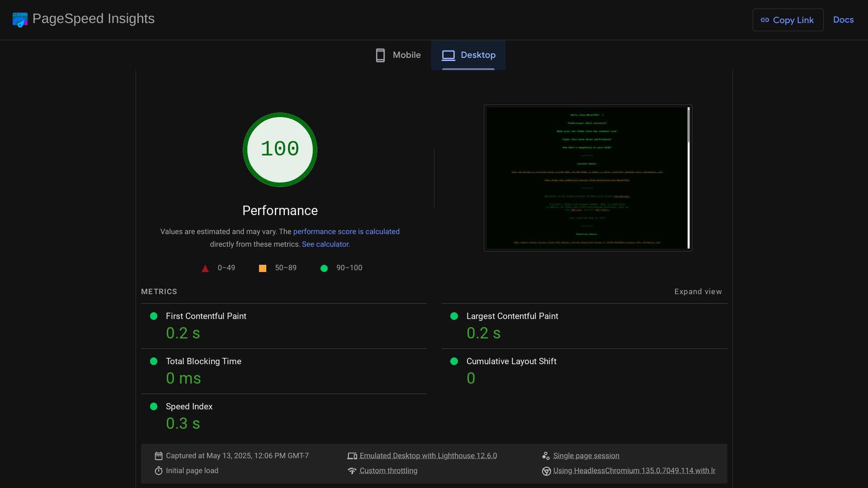This screenshot has height=488, width=868.
Task: Click the 100 performance score gauge
Action: (x=280, y=150)
